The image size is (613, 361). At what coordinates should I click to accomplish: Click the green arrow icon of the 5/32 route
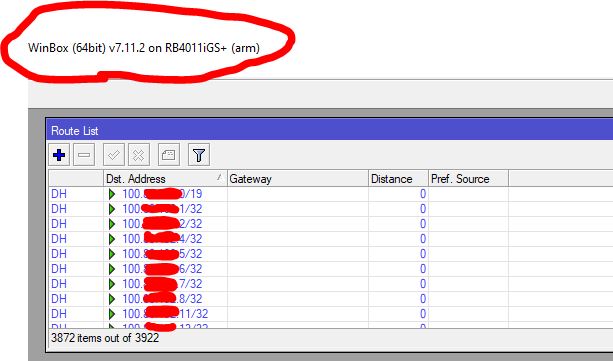click(112, 254)
